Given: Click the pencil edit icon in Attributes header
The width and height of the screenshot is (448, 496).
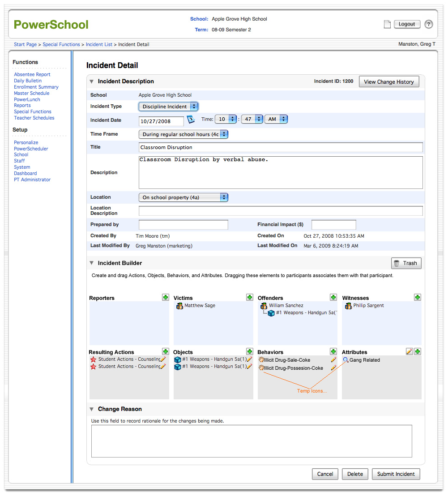Looking at the screenshot, I should pos(409,352).
